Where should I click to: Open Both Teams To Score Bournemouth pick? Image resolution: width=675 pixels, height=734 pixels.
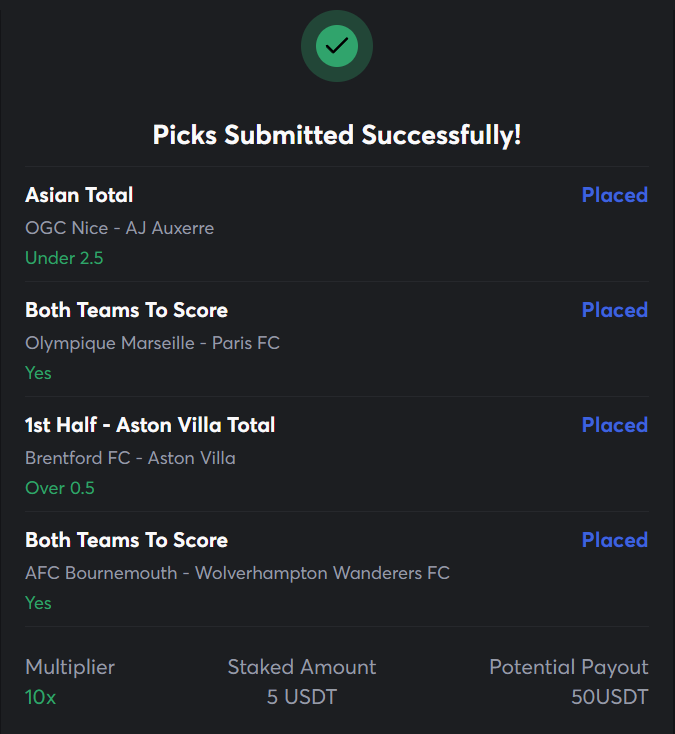click(126, 540)
